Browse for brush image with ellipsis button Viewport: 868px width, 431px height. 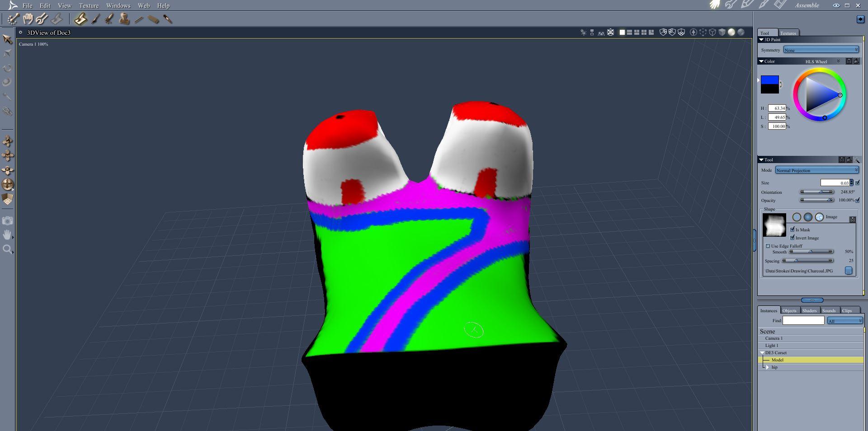[848, 270]
